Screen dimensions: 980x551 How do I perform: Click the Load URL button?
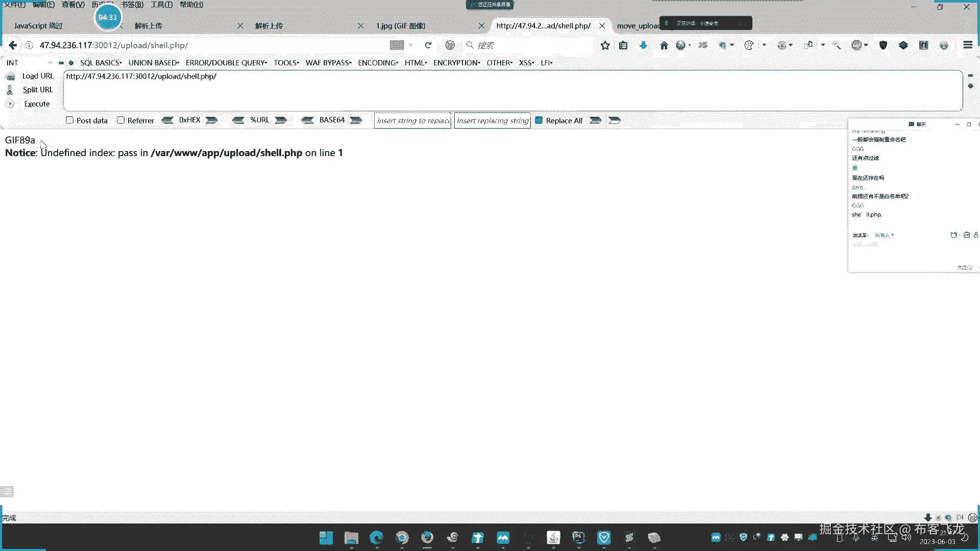[37, 76]
